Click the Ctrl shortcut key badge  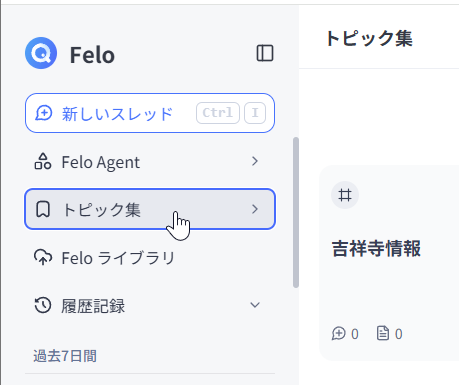pyautogui.click(x=218, y=113)
